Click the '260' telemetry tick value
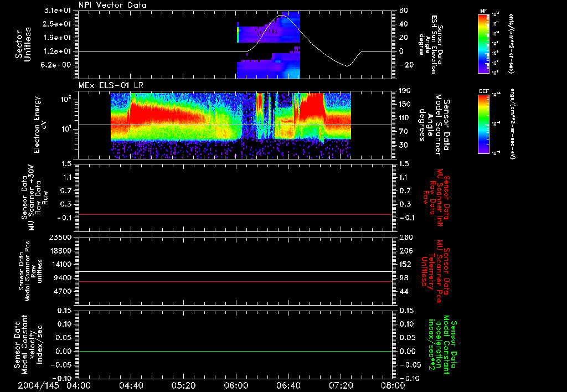This screenshot has height=392, width=567. click(x=406, y=237)
